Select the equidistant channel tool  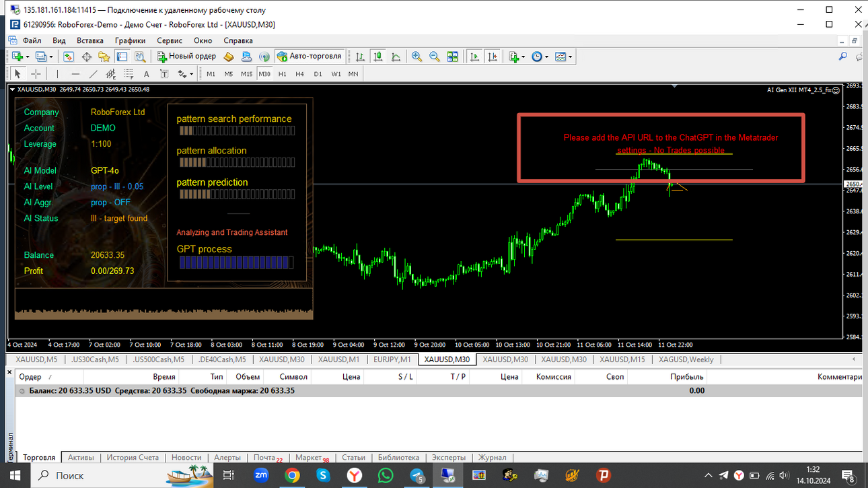[x=110, y=74]
